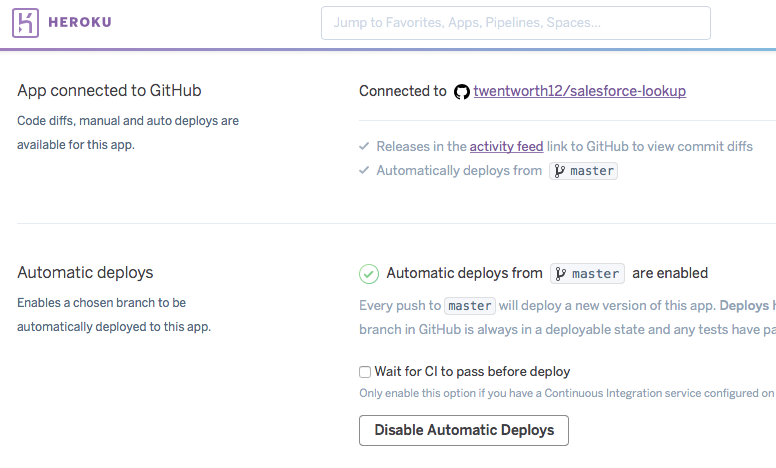This screenshot has height=468, width=776.
Task: Click branch icon in the lower master badge
Action: tap(561, 274)
